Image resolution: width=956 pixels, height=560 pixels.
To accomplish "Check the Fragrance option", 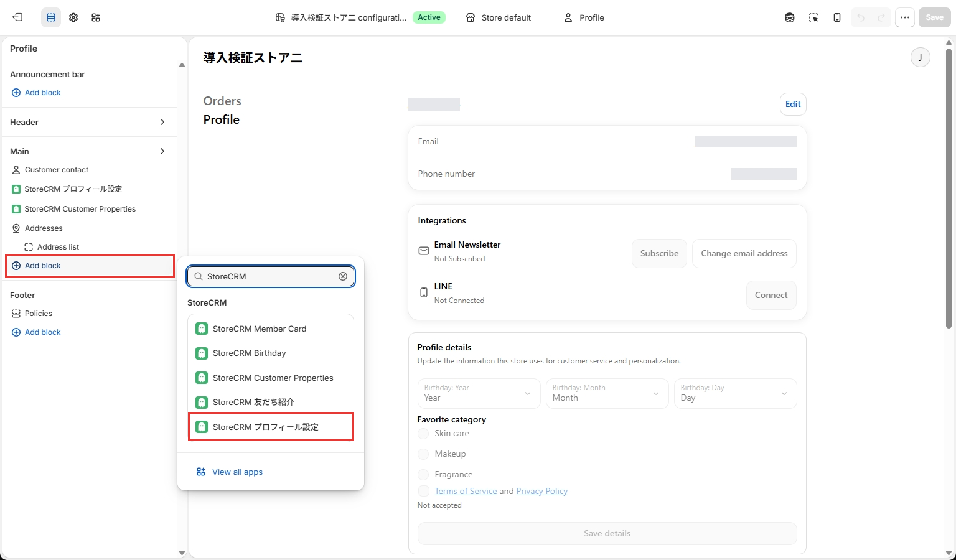I will 423,474.
